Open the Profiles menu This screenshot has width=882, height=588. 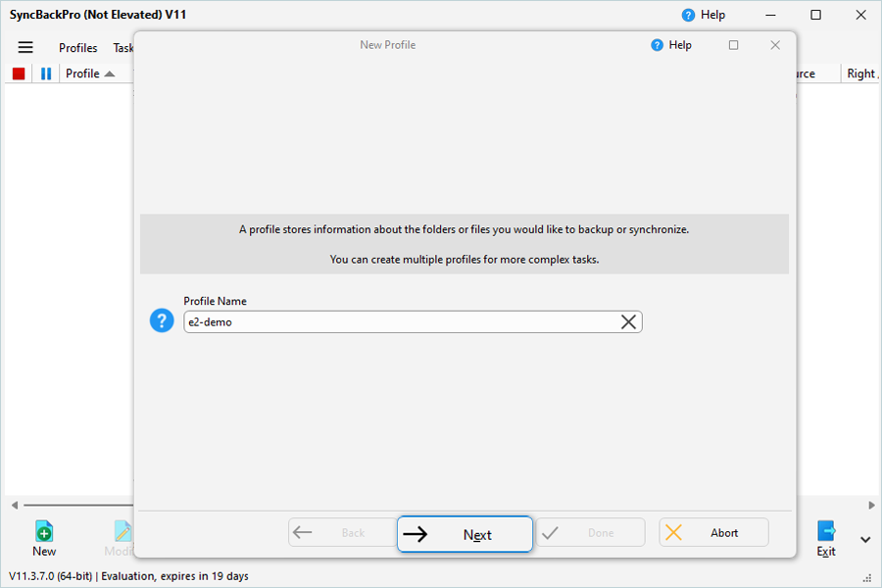78,48
